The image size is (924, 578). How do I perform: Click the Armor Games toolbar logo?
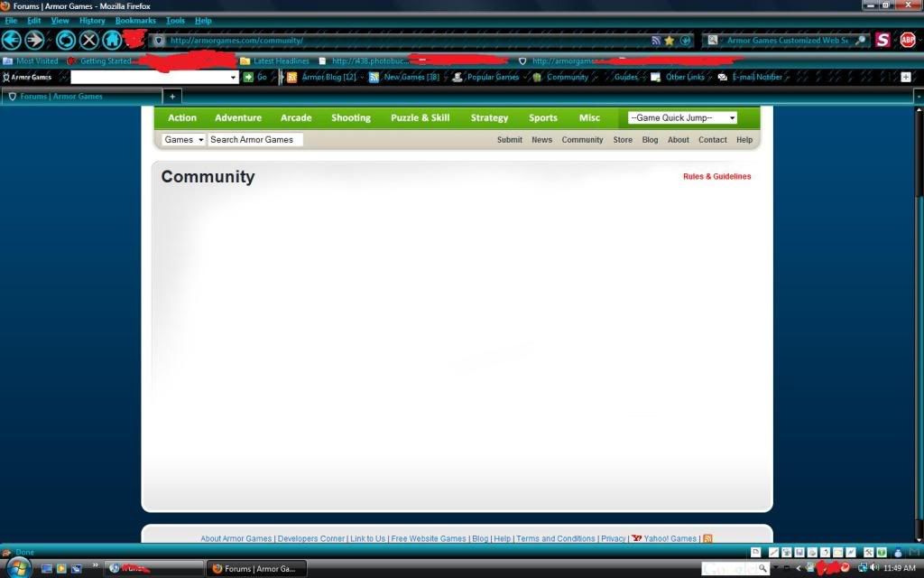coord(27,78)
